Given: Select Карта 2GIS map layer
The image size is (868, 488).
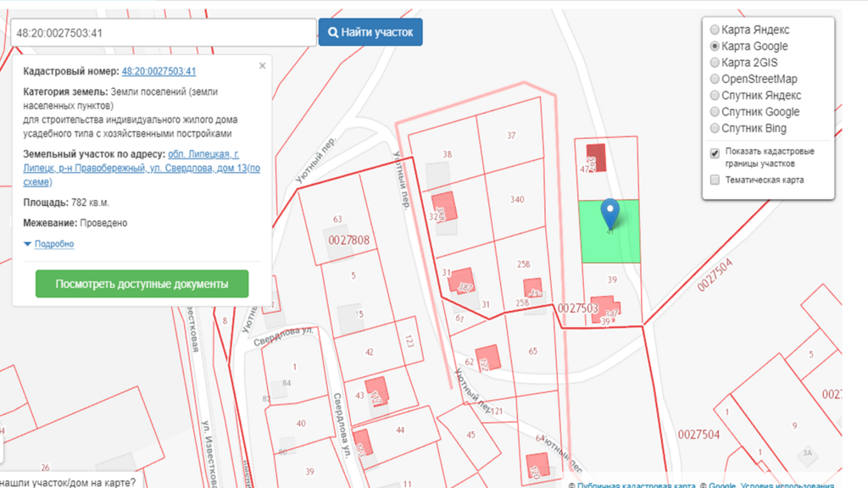Looking at the screenshot, I should pos(715,63).
